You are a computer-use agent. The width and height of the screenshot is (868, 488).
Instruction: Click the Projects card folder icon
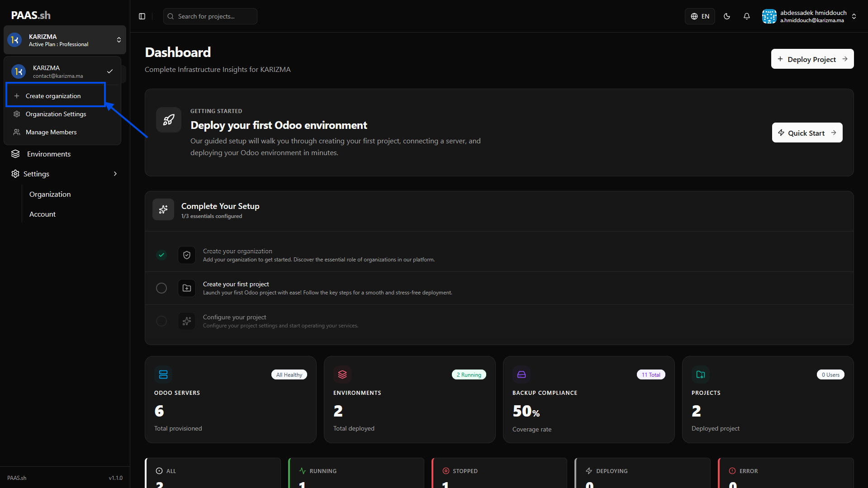[x=701, y=374]
